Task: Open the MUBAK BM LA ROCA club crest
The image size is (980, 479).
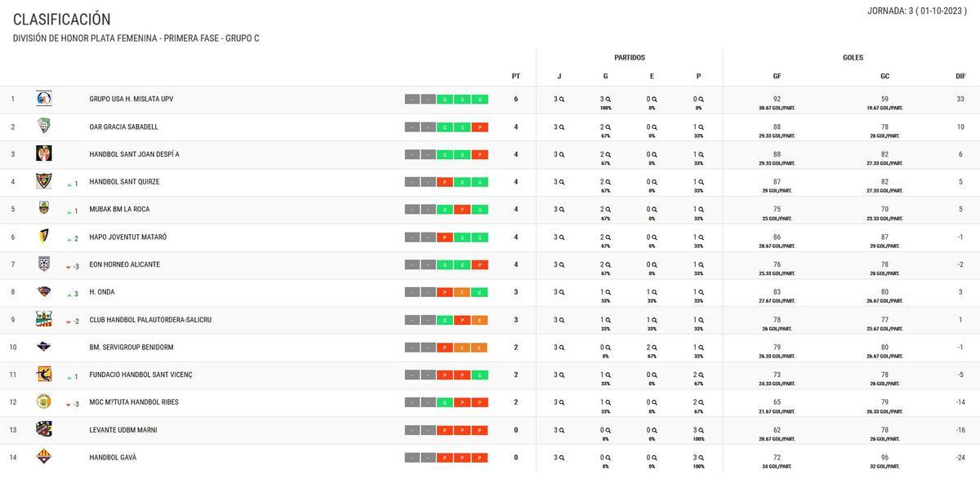Action: [x=44, y=208]
